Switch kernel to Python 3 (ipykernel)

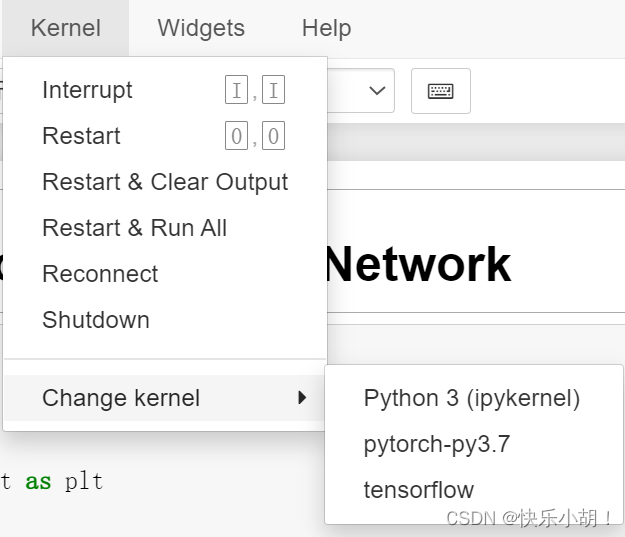pyautogui.click(x=474, y=398)
